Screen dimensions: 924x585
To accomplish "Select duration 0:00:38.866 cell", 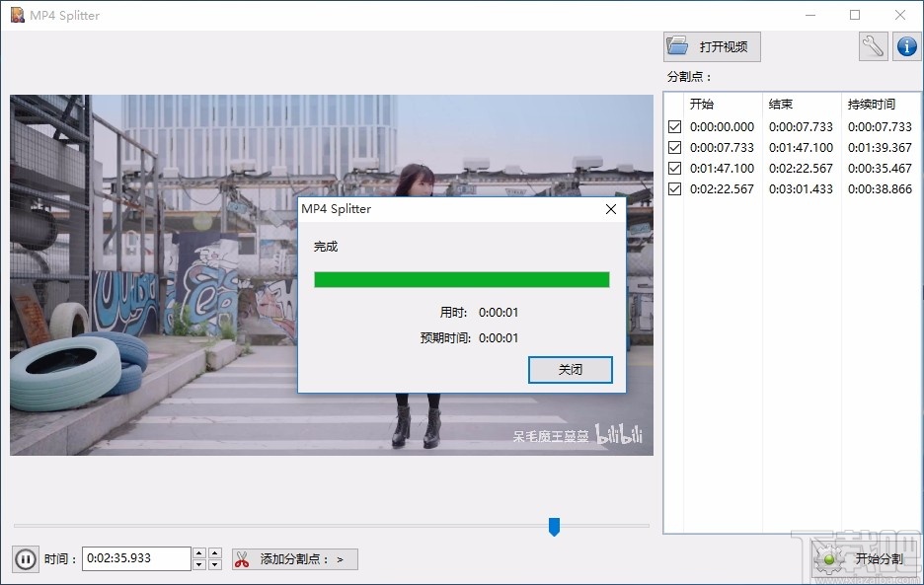I will 880,188.
